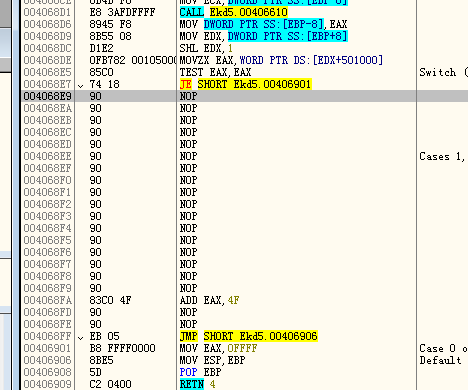This screenshot has height=390, width=468.
Task: Click the RETN 4 instruction
Action: (x=197, y=384)
